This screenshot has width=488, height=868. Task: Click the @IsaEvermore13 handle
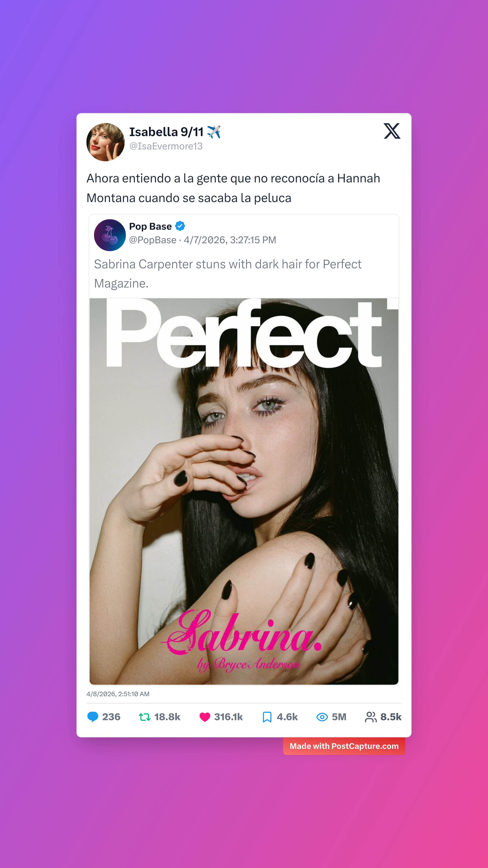pos(166,146)
